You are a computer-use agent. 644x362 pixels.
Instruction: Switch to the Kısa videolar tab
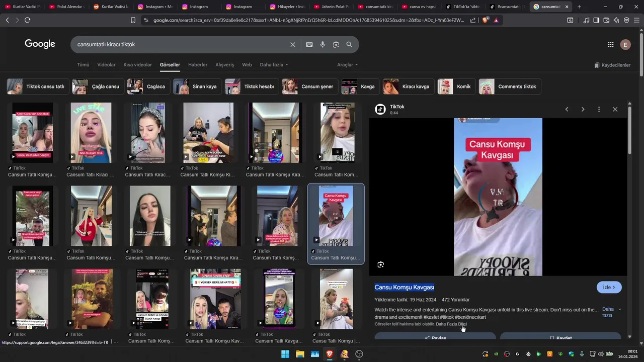137,65
